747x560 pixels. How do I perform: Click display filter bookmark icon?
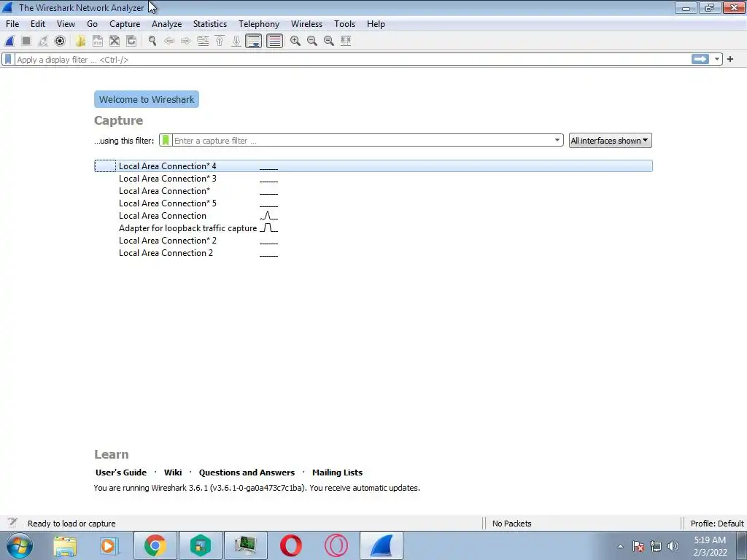pyautogui.click(x=8, y=60)
